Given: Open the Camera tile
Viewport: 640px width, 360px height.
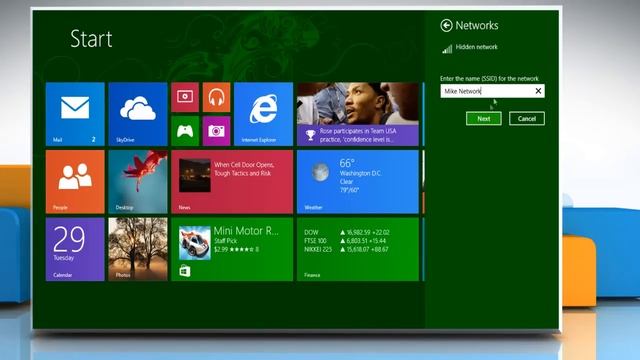Looking at the screenshot, I should 216,131.
